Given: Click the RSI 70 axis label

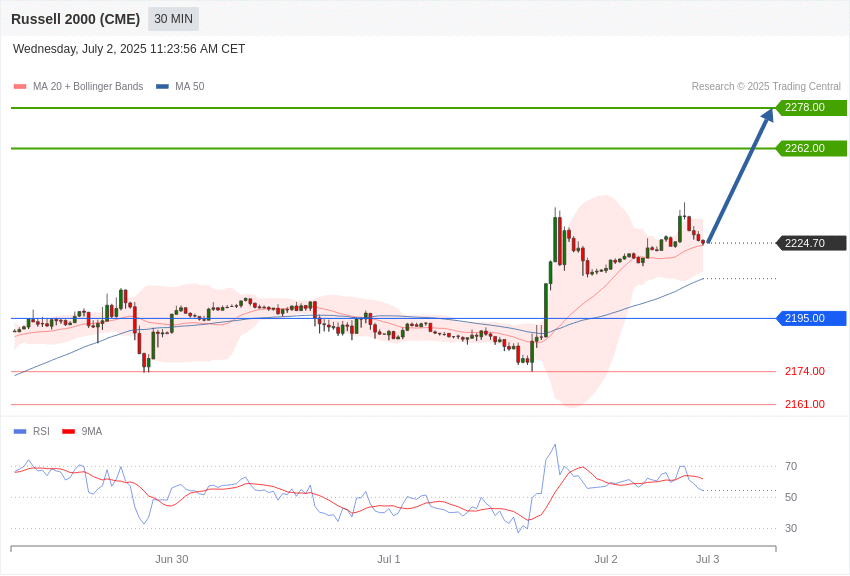Looking at the screenshot, I should click(x=791, y=466).
